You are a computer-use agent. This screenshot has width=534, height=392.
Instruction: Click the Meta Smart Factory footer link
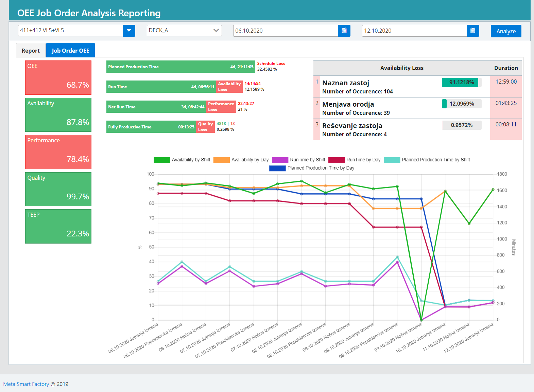click(26, 384)
